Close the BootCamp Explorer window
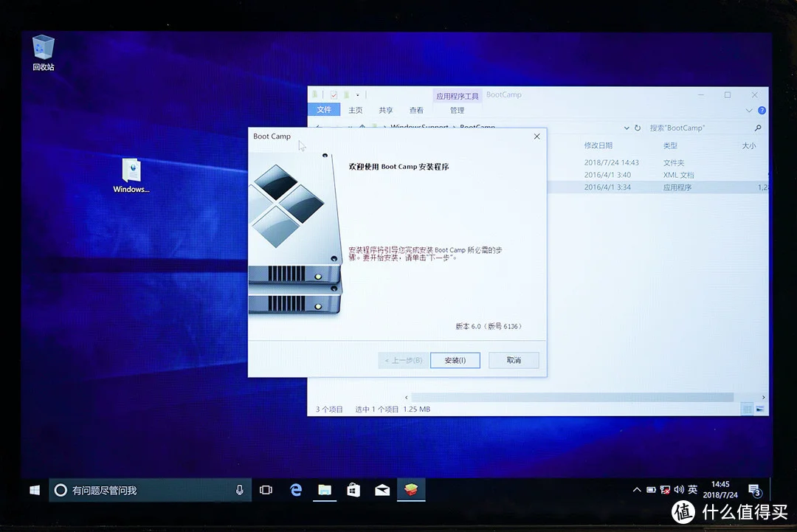The height and width of the screenshot is (532, 797). (754, 95)
